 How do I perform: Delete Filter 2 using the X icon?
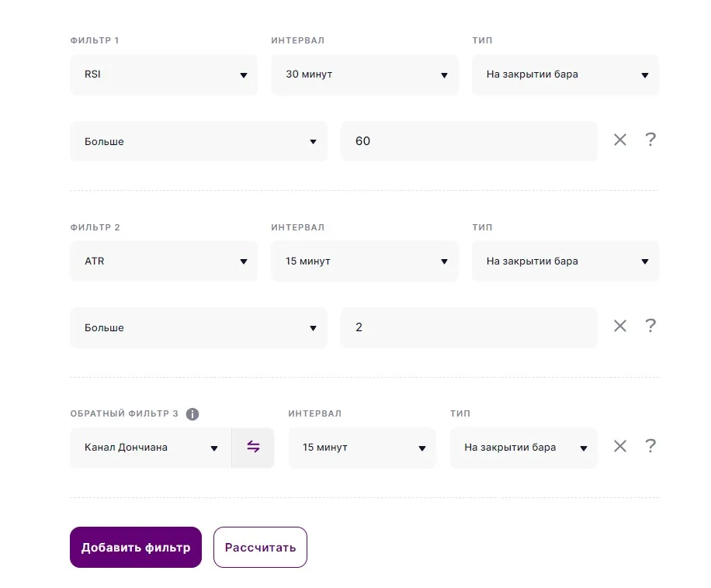pos(619,327)
